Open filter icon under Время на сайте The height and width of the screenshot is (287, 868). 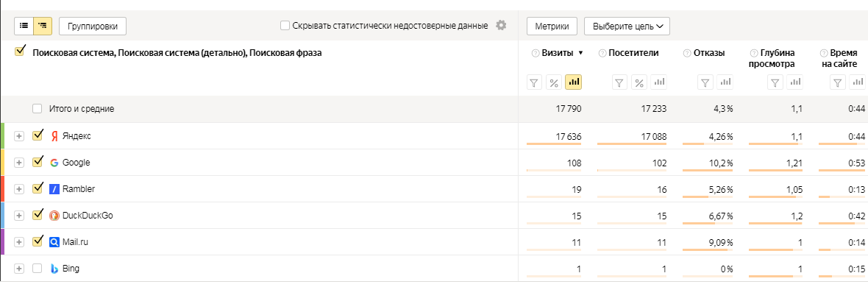click(x=838, y=82)
